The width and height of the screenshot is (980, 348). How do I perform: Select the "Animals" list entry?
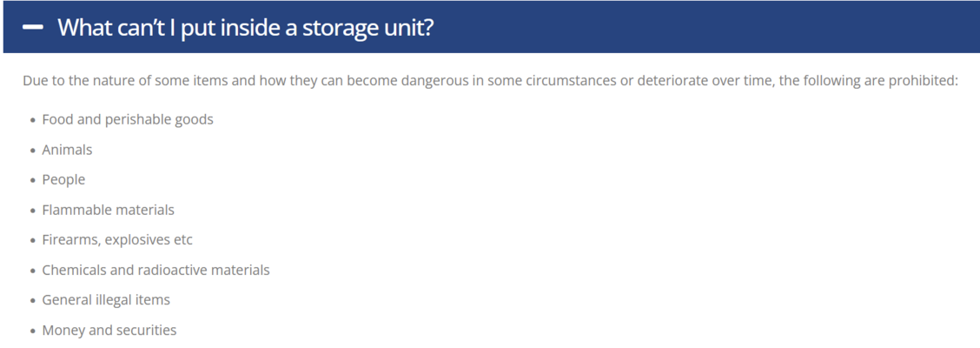(x=67, y=150)
